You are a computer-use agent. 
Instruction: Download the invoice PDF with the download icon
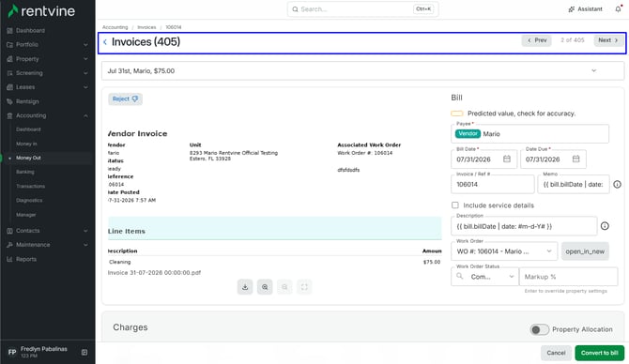click(245, 287)
